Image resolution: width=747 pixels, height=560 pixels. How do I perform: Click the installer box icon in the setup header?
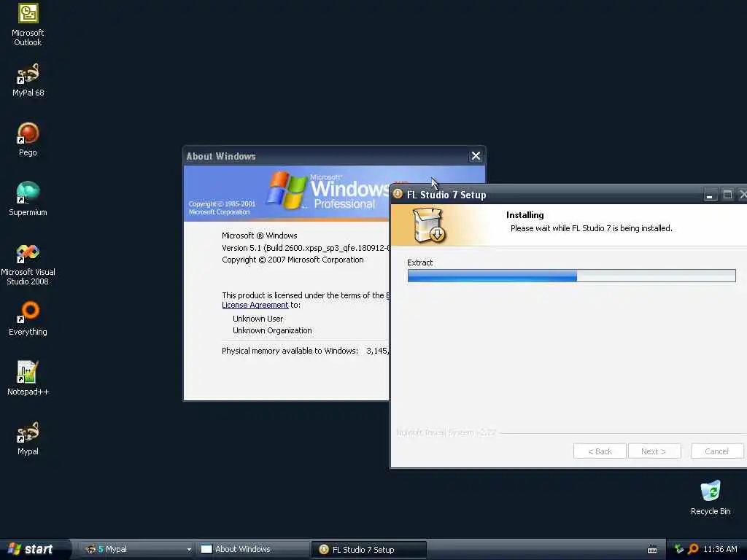point(428,225)
